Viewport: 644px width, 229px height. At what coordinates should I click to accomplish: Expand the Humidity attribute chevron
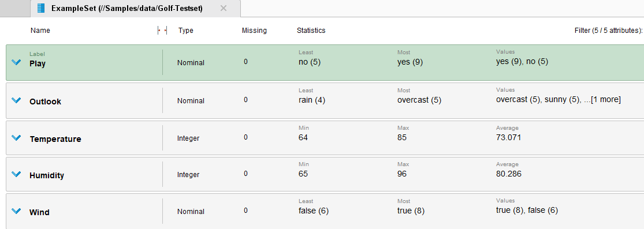[x=16, y=174]
